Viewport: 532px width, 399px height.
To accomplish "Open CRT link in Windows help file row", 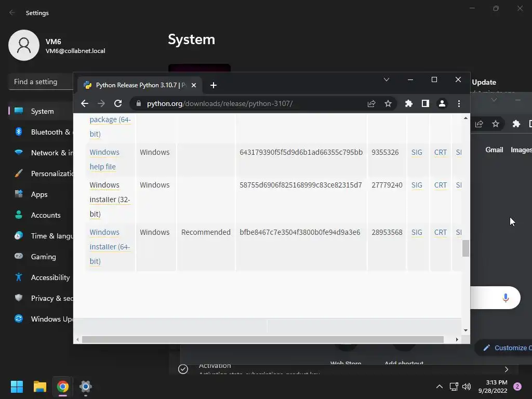I will (x=441, y=152).
